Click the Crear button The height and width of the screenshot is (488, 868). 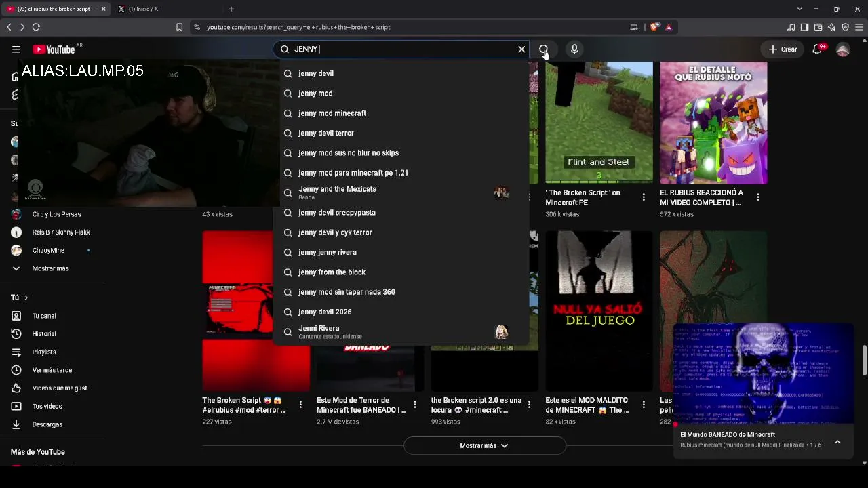click(783, 49)
